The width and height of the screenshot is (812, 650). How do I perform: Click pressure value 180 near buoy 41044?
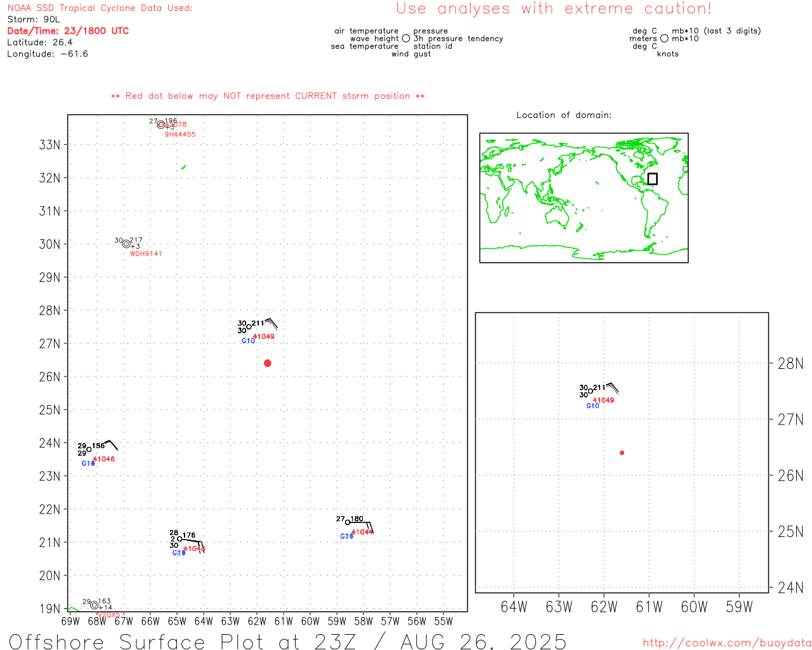(357, 519)
